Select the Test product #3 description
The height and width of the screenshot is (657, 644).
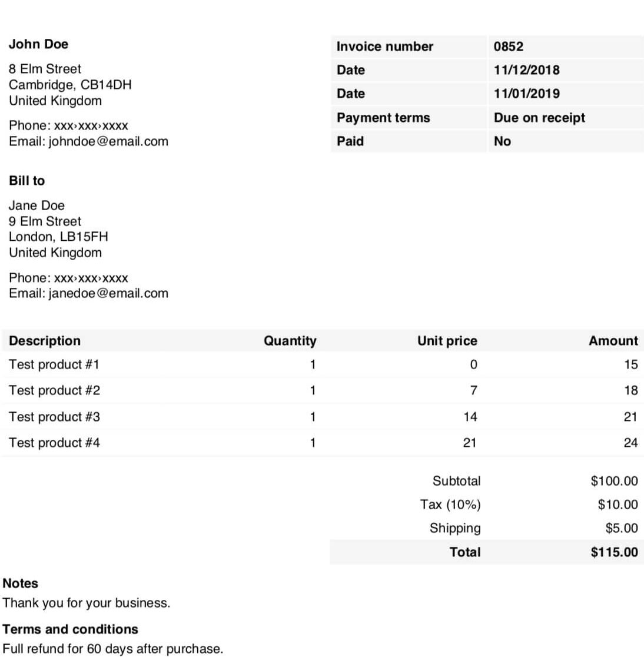click(x=55, y=417)
